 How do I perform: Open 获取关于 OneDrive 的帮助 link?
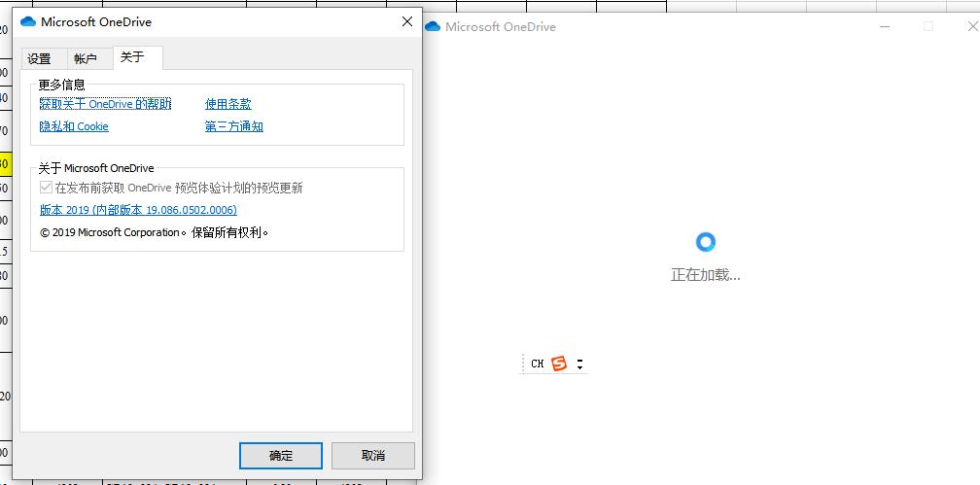click(x=105, y=104)
